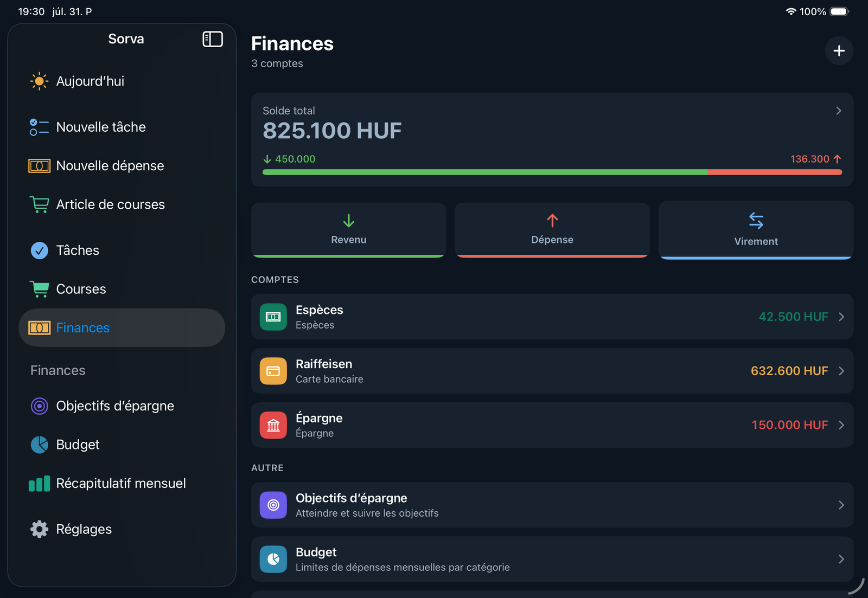This screenshot has width=868, height=598.
Task: Click the green down arrow on Revenu
Action: pyautogui.click(x=349, y=221)
